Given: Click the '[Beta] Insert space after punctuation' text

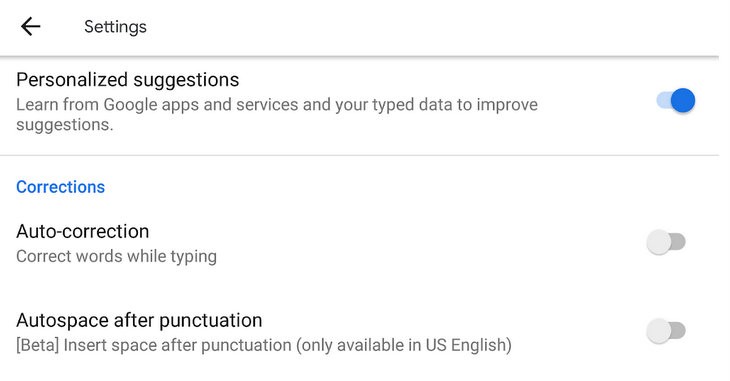Looking at the screenshot, I should tap(264, 345).
